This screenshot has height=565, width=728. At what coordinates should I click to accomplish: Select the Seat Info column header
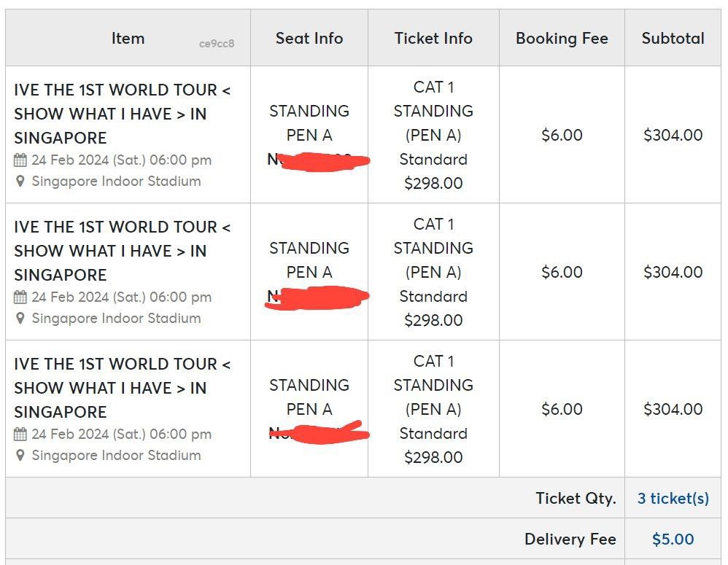(x=309, y=37)
